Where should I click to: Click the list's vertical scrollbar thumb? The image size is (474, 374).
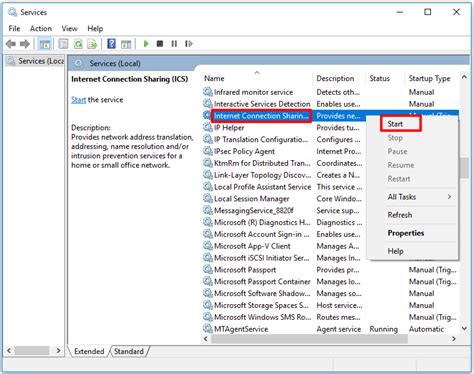(464, 168)
